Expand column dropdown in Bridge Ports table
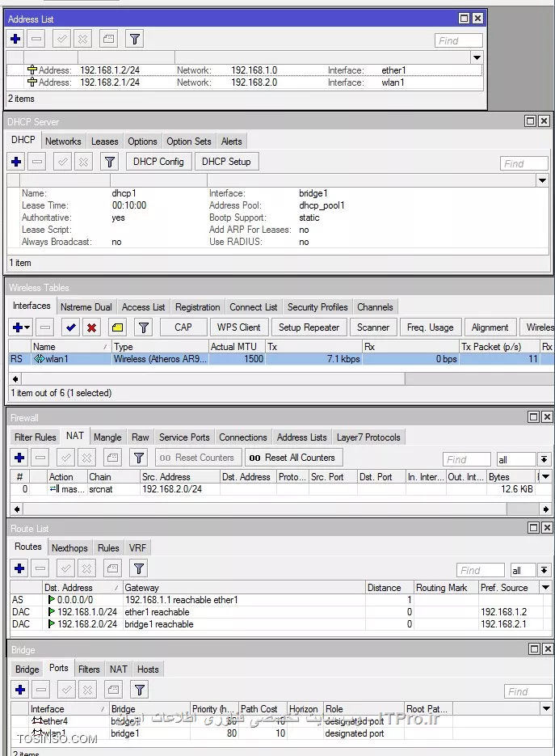 (x=546, y=709)
